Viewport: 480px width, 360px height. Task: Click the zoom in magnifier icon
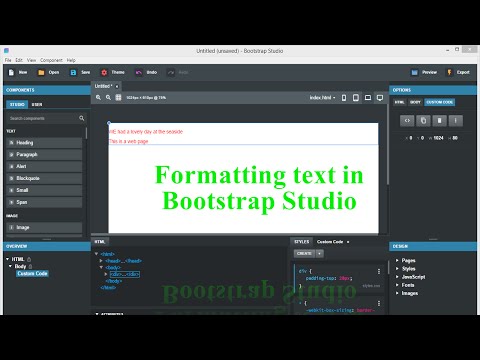tap(98, 97)
